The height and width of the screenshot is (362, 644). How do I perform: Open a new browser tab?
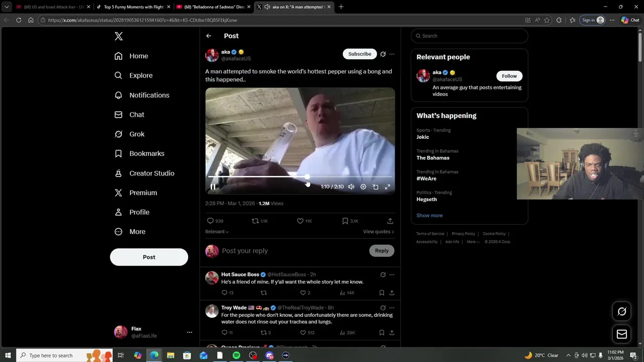[x=341, y=7]
